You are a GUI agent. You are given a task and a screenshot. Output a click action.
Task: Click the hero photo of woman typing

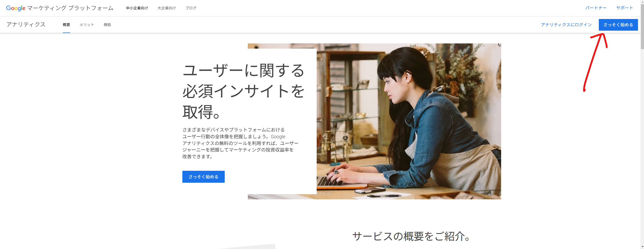pos(409,121)
